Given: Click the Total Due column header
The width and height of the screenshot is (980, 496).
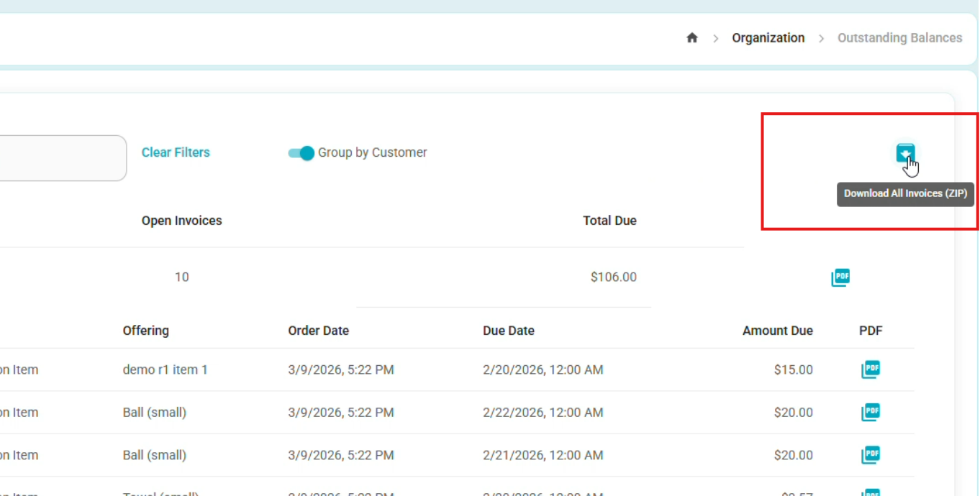Looking at the screenshot, I should click(x=609, y=221).
